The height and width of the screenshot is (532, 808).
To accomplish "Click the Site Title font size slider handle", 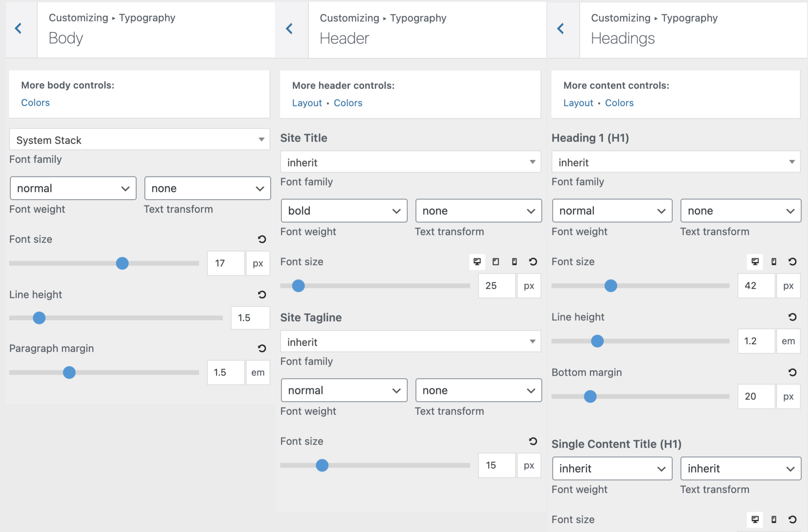I will [298, 286].
